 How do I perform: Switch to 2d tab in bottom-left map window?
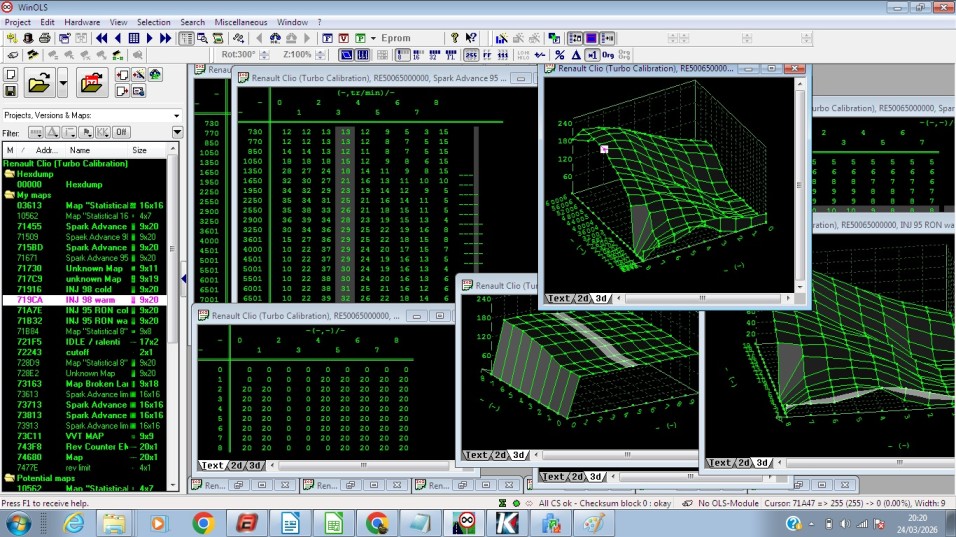point(237,465)
